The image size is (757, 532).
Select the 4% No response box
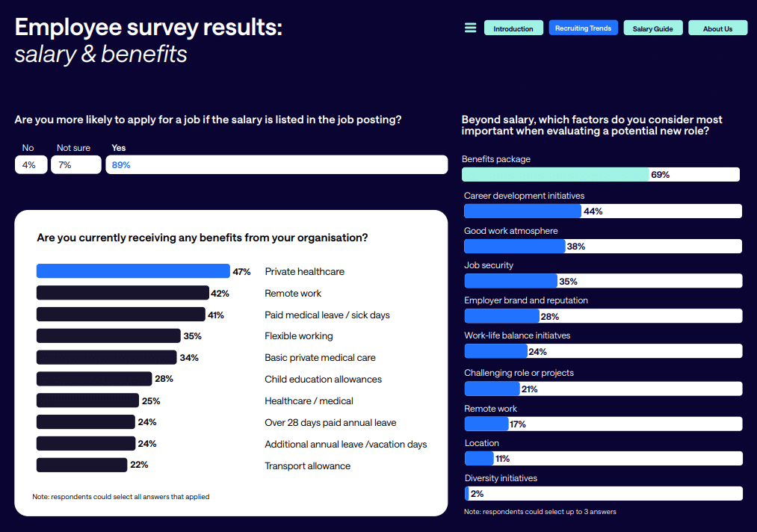[x=31, y=164]
